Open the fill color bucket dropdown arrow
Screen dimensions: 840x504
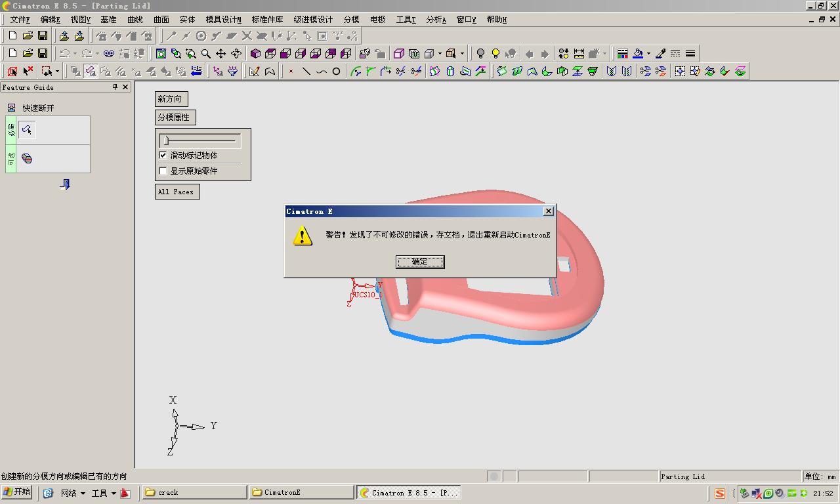[x=648, y=53]
